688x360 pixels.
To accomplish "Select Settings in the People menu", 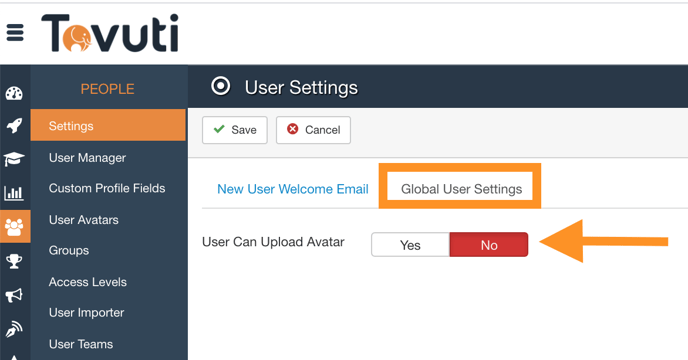I will click(108, 126).
